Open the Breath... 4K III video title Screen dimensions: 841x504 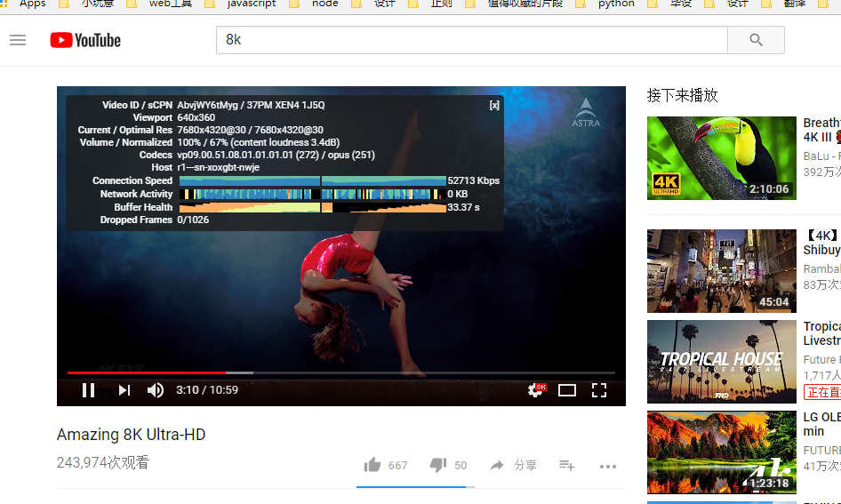pyautogui.click(x=821, y=130)
